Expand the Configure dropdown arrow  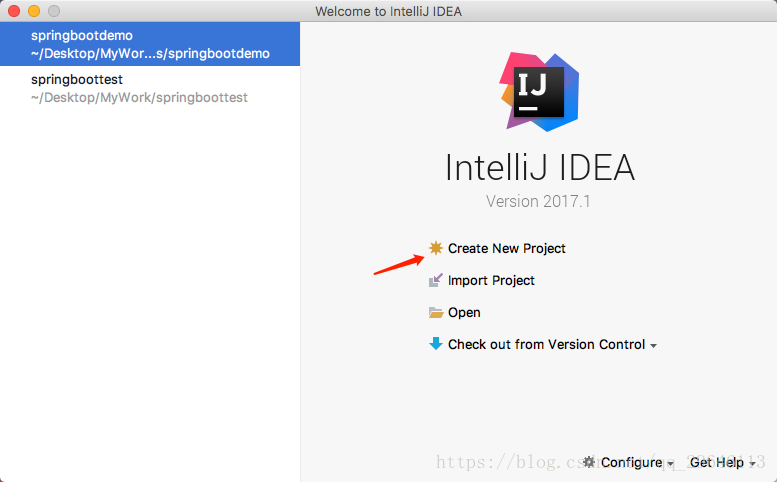point(670,464)
